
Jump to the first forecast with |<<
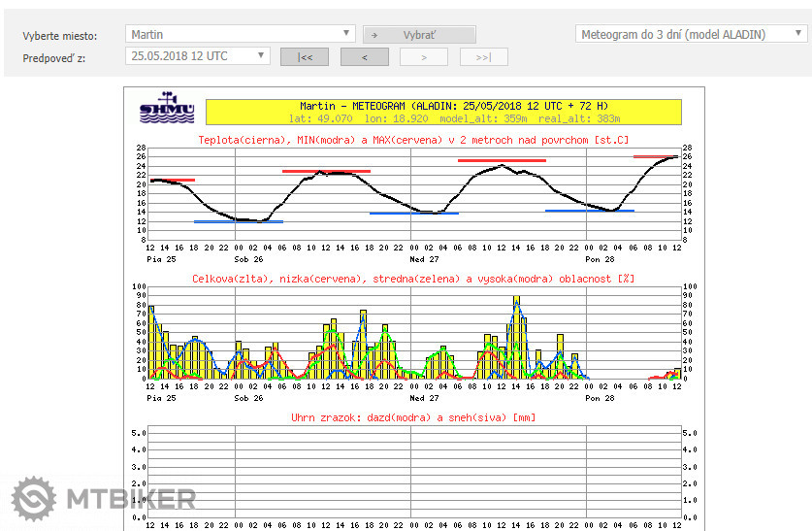[x=305, y=57]
